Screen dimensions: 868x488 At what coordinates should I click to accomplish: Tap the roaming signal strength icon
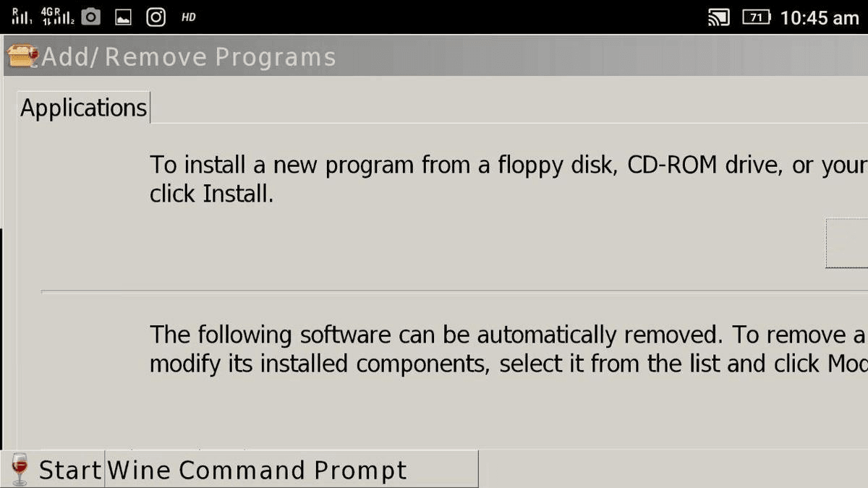22,16
